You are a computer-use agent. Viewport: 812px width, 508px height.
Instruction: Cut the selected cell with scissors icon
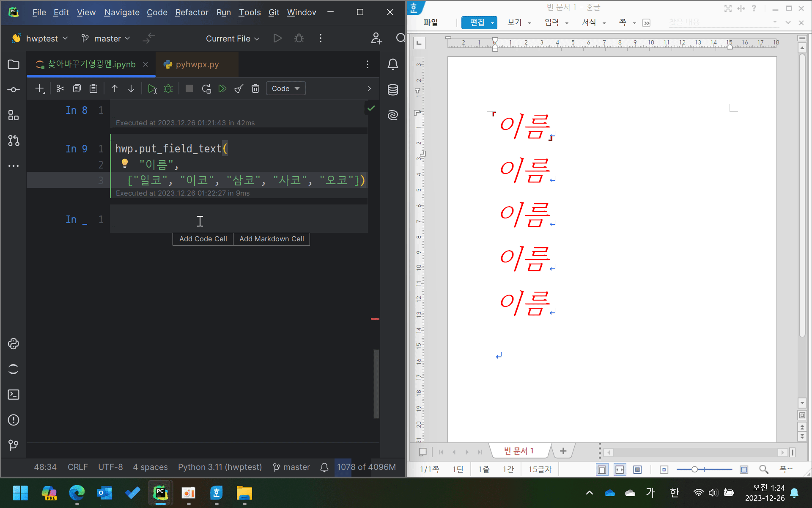(x=60, y=88)
